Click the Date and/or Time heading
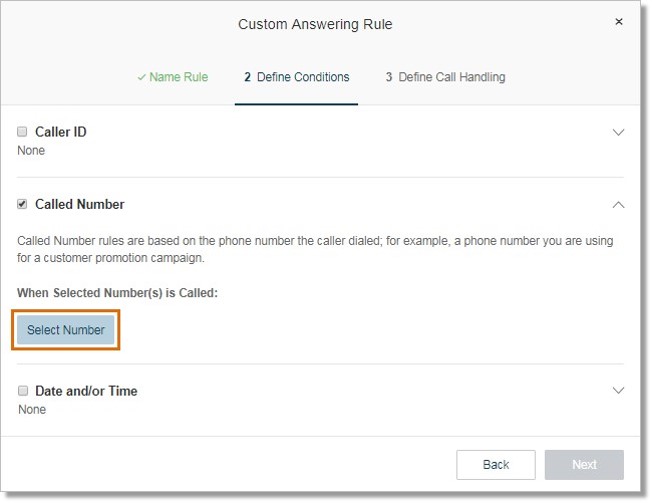This screenshot has width=652, height=503. 86,391
